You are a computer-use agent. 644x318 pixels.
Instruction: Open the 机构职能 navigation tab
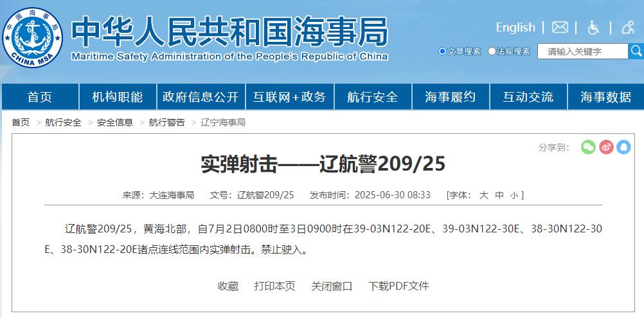click(118, 97)
